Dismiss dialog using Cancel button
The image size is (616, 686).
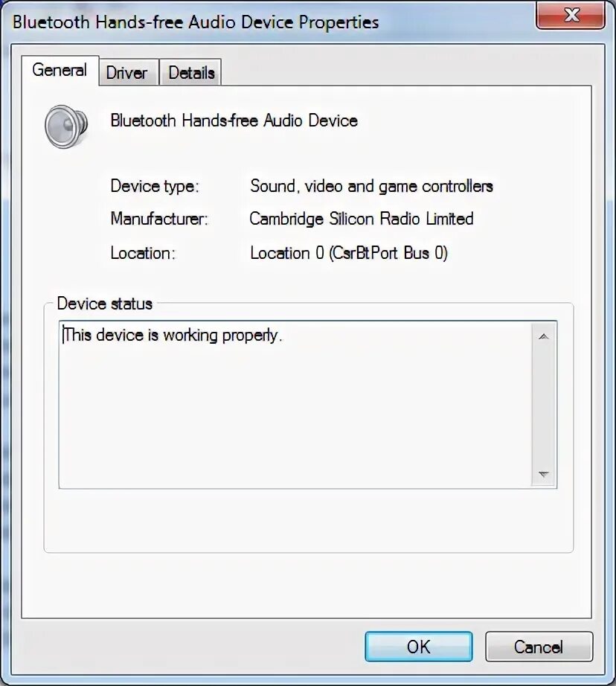(539, 646)
